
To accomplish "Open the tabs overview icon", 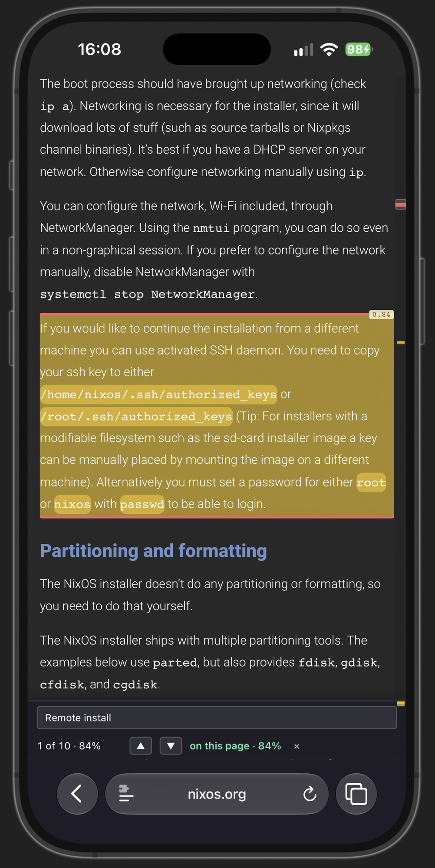I will [356, 794].
